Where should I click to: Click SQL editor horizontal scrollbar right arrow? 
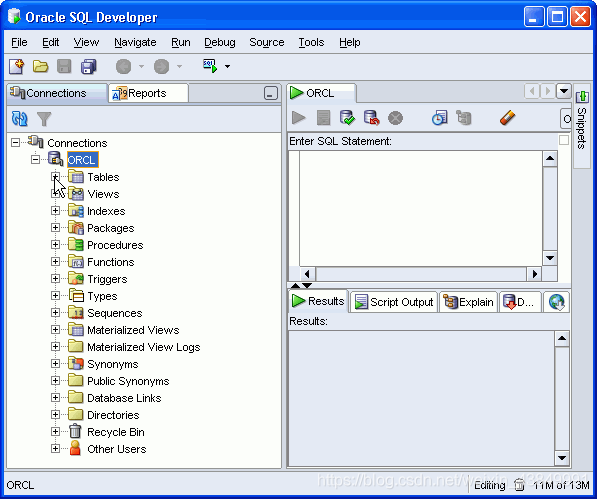tap(535, 274)
